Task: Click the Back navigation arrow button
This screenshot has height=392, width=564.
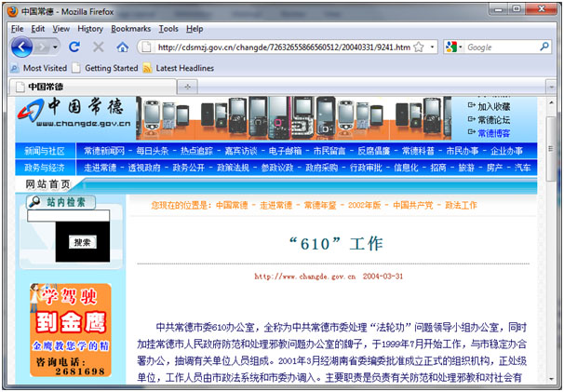Action: [23, 47]
